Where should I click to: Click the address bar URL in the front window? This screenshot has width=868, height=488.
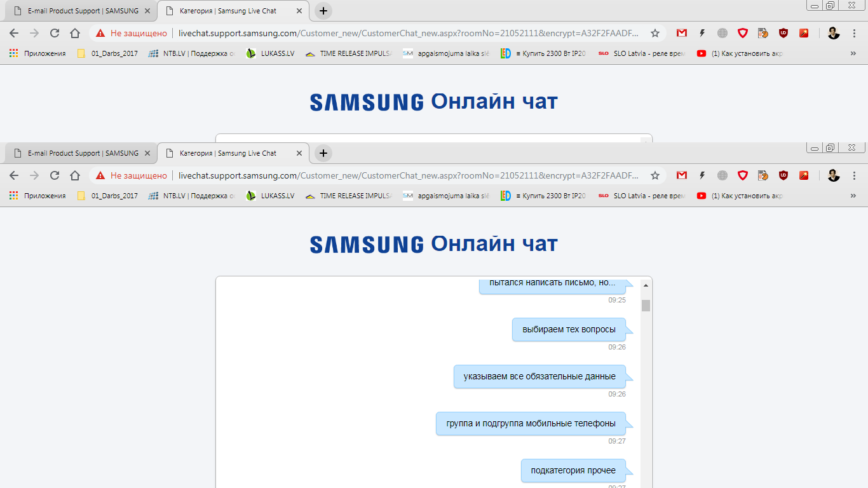409,175
